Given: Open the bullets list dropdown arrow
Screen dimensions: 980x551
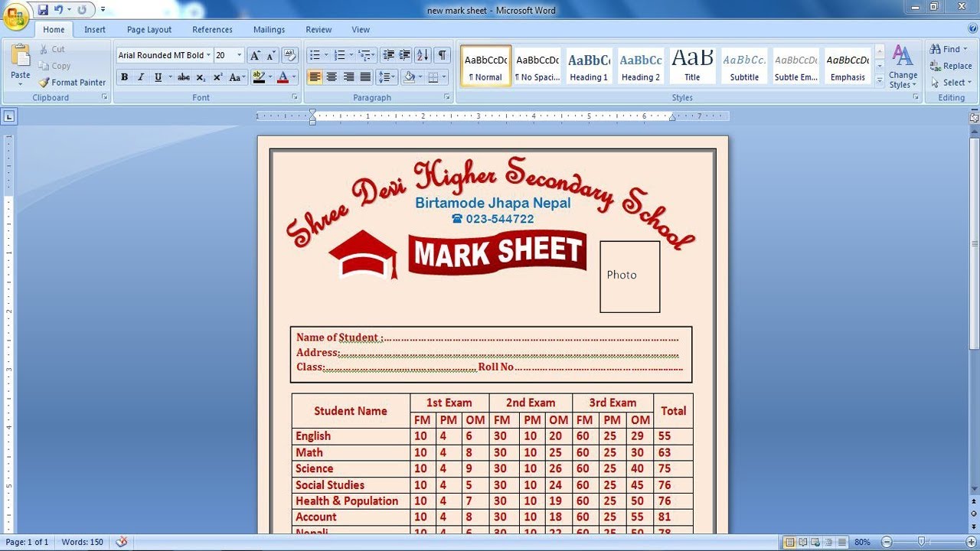Looking at the screenshot, I should 325,55.
